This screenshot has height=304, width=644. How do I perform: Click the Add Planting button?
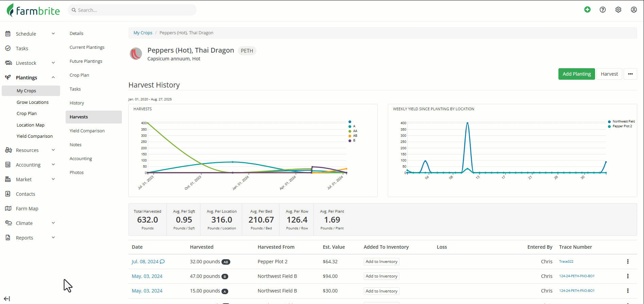click(x=576, y=74)
